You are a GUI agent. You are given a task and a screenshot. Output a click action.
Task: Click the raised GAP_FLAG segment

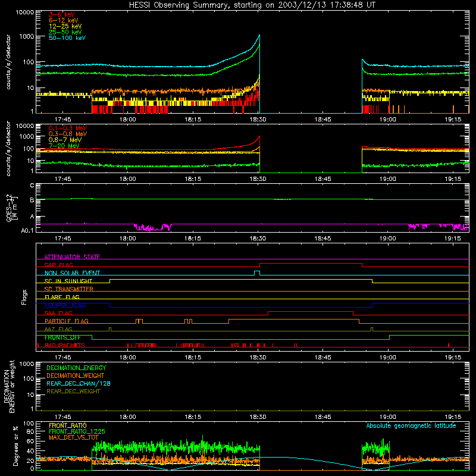pos(311,264)
